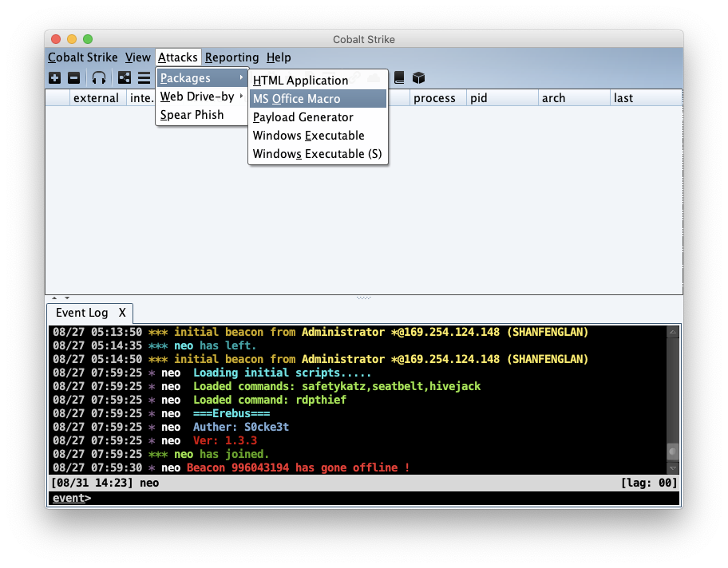The height and width of the screenshot is (568, 728).
Task: Click event log scrollbar down arrow
Action: [x=673, y=468]
